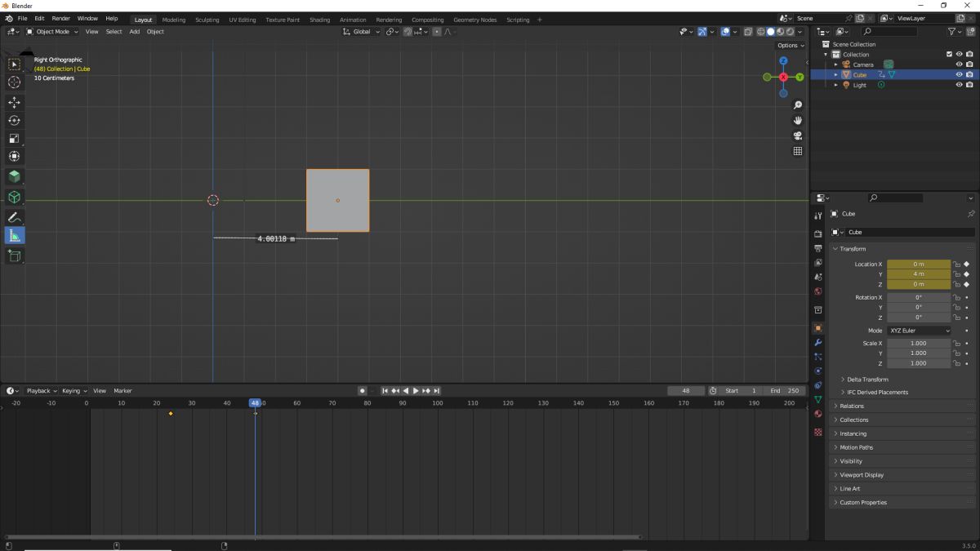This screenshot has width=980, height=551.
Task: Choose the combined Transform tool
Action: (14, 157)
